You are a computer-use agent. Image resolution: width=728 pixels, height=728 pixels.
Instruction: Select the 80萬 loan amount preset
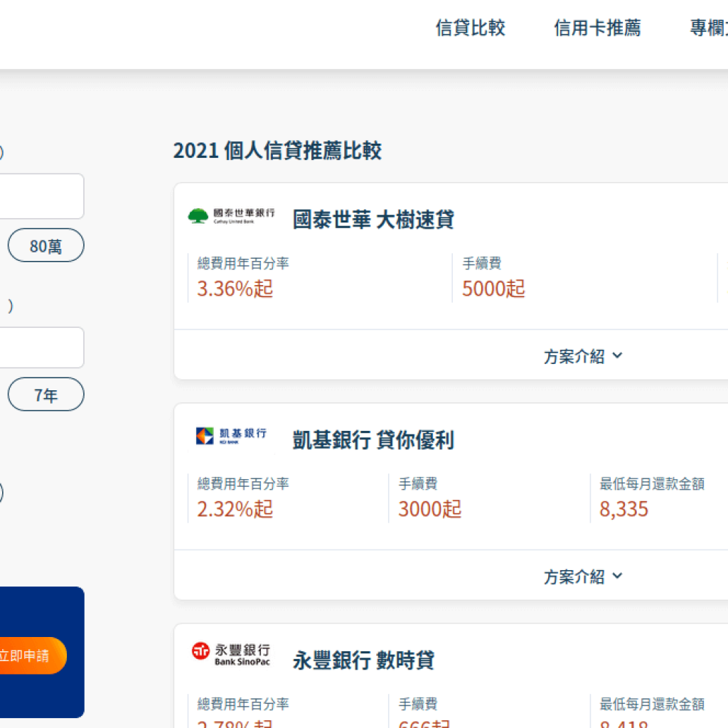pyautogui.click(x=46, y=246)
